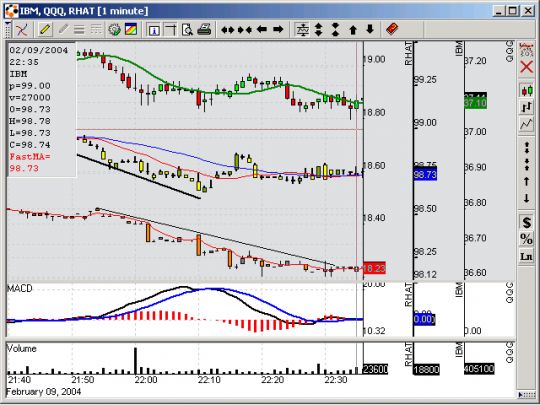
Task: Click the red 18.22 price tag
Action: tap(374, 268)
